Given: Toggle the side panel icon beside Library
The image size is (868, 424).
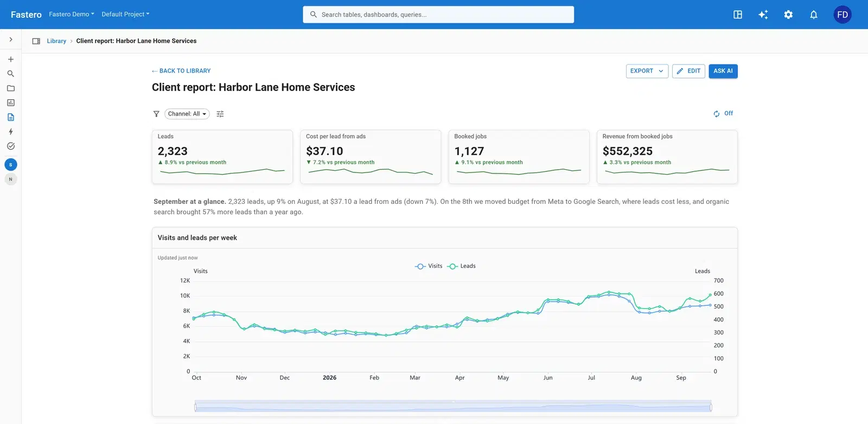Looking at the screenshot, I should click(x=36, y=41).
